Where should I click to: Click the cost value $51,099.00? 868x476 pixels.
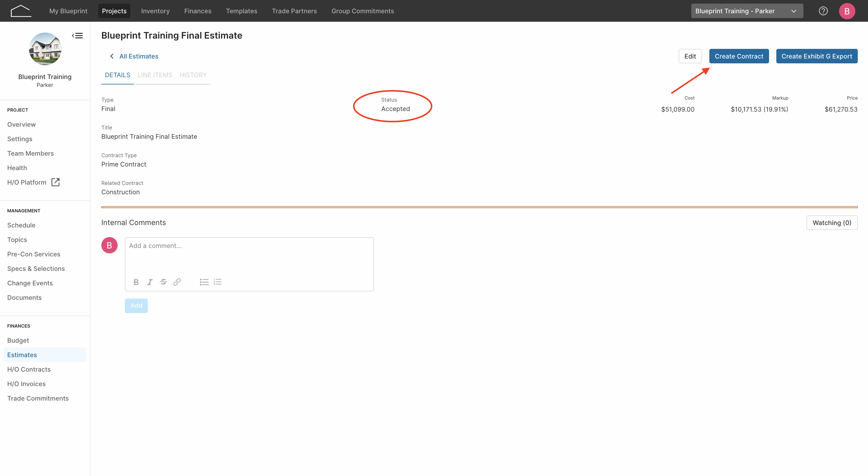point(678,109)
